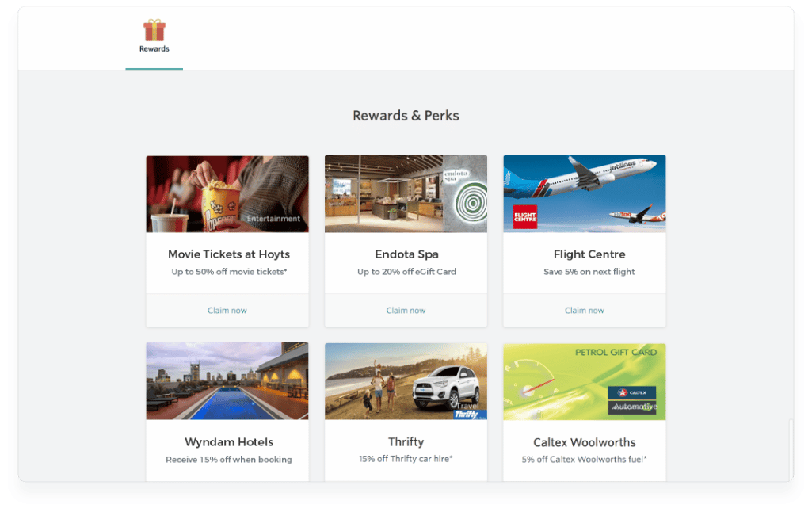This screenshot has height=512, width=812.
Task: Click 'Up to 20% off eGift Card' text
Action: [x=406, y=272]
